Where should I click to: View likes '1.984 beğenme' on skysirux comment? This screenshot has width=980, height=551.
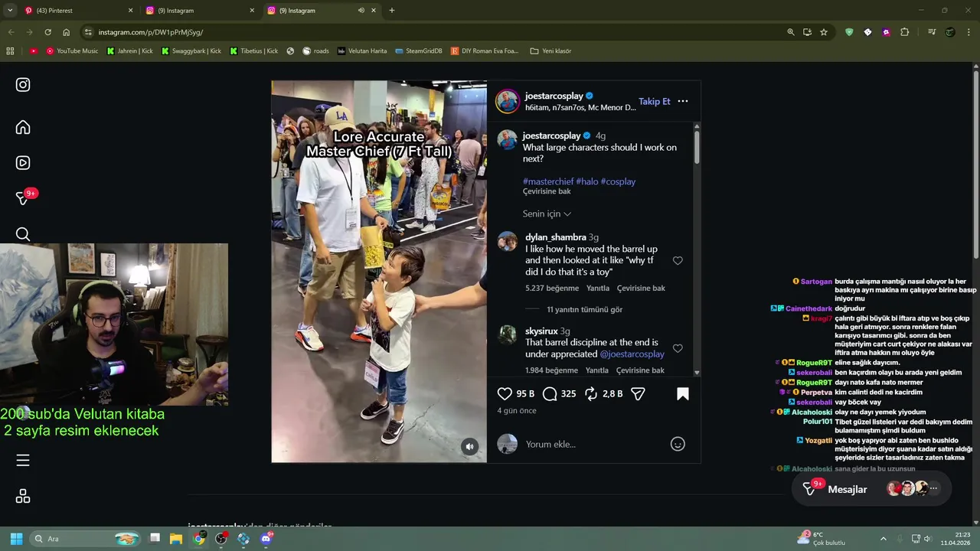pyautogui.click(x=551, y=370)
